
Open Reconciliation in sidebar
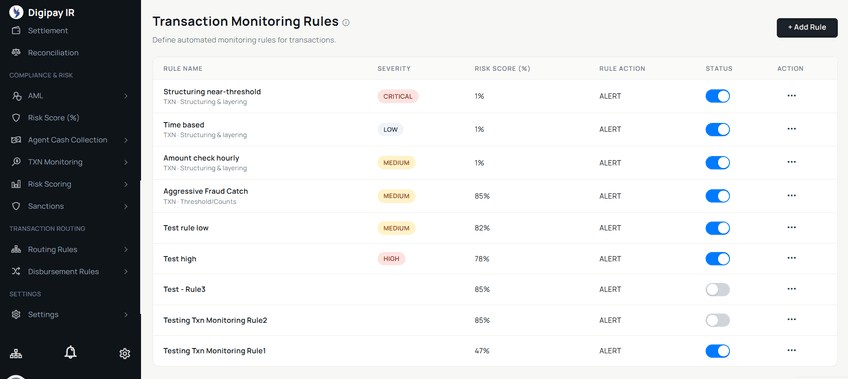click(x=53, y=53)
